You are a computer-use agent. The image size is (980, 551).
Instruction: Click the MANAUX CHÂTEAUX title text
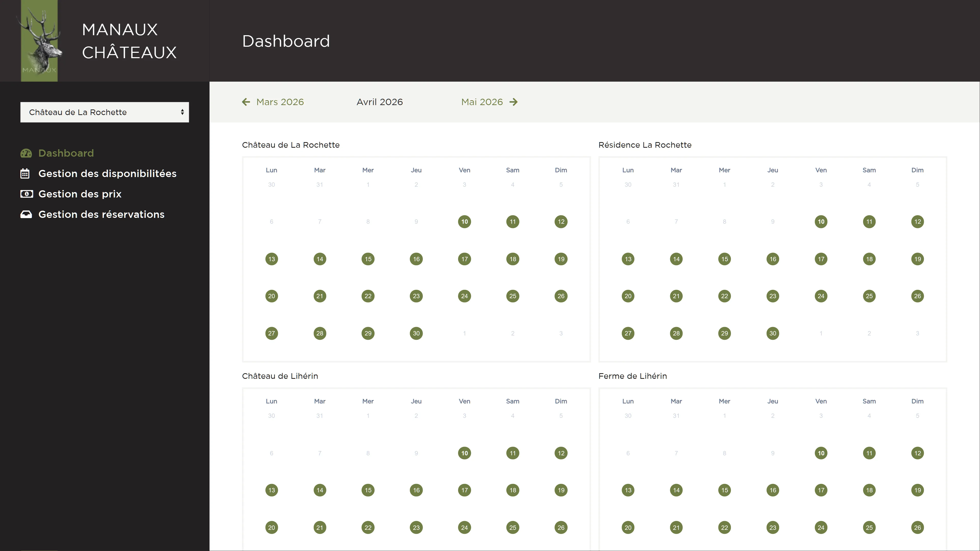(129, 41)
